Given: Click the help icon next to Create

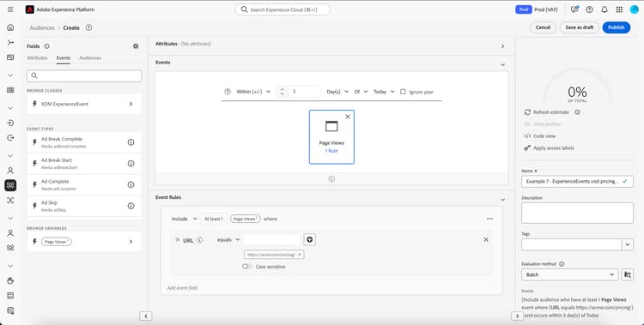Looking at the screenshot, I should click(88, 27).
